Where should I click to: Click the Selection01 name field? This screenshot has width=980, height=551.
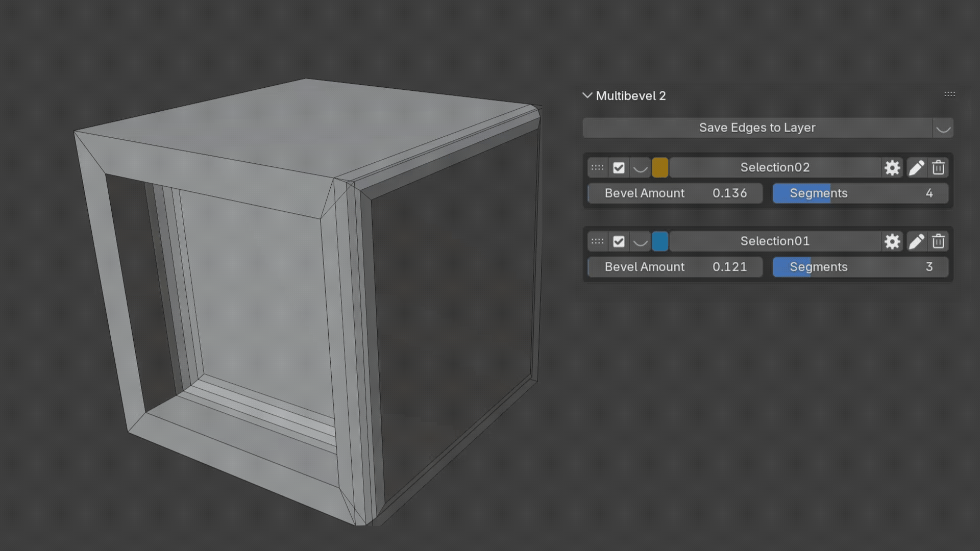tap(775, 241)
